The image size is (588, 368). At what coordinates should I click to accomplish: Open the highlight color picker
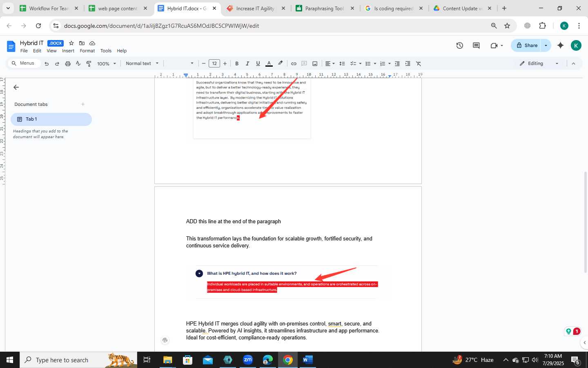click(x=280, y=63)
